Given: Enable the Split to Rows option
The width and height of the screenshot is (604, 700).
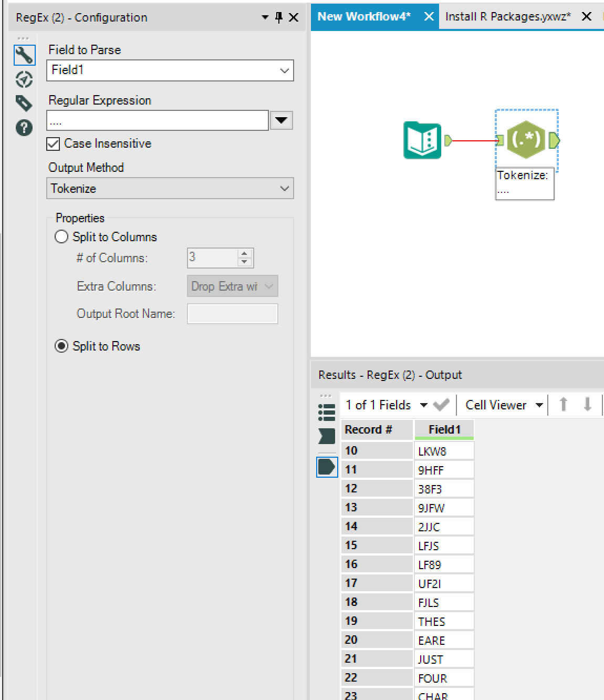Looking at the screenshot, I should tap(61, 346).
